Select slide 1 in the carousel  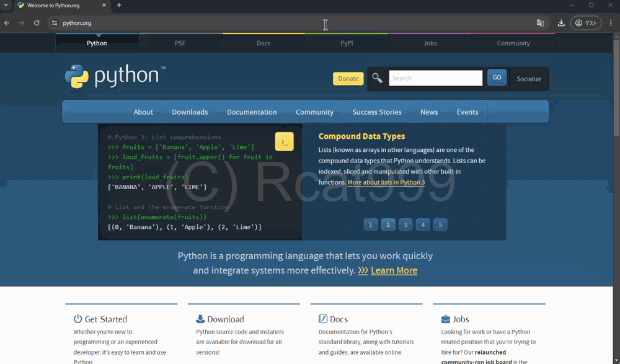tap(371, 224)
